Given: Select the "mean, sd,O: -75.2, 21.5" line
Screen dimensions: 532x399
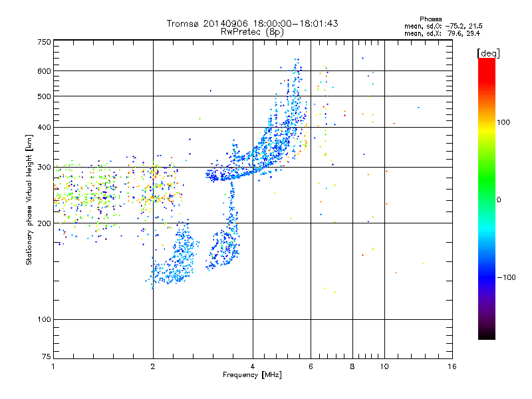Looking at the screenshot, I should click(443, 27).
